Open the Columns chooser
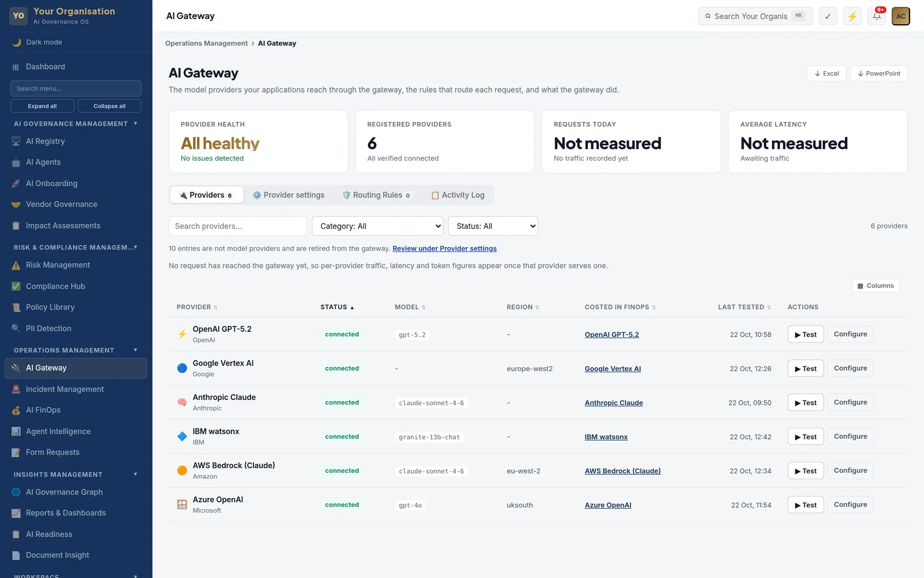The height and width of the screenshot is (578, 924). pos(875,286)
